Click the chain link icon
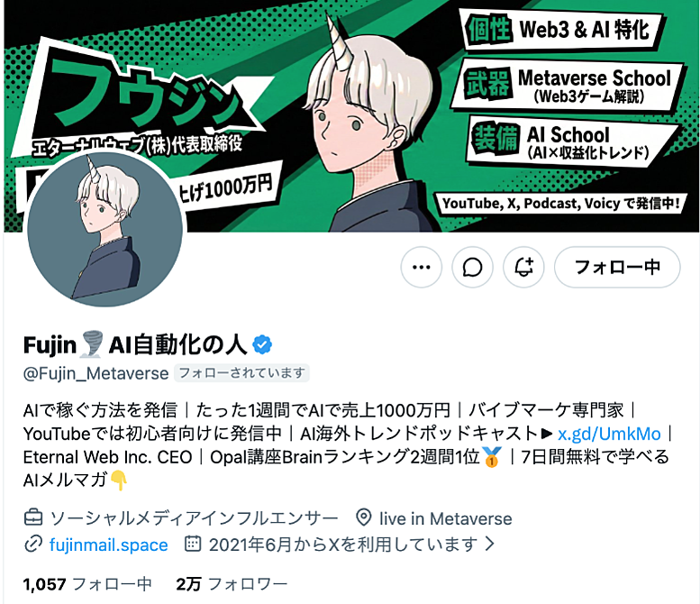 [33, 545]
